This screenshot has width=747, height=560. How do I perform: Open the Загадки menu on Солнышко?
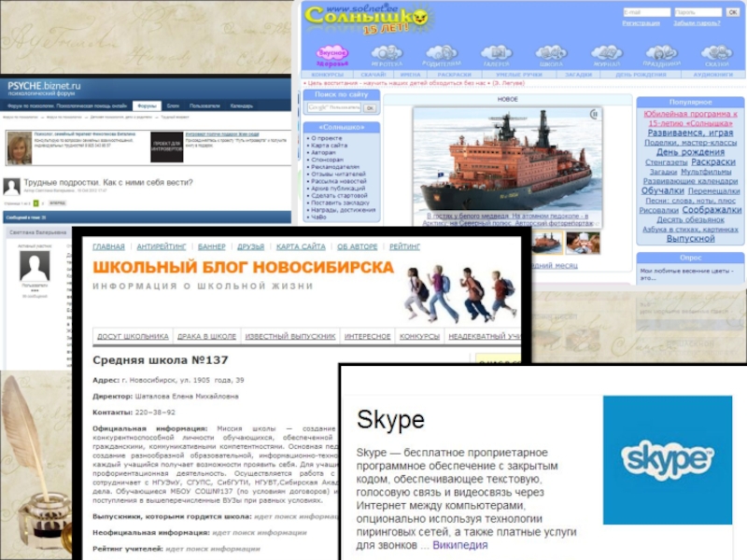coord(578,75)
